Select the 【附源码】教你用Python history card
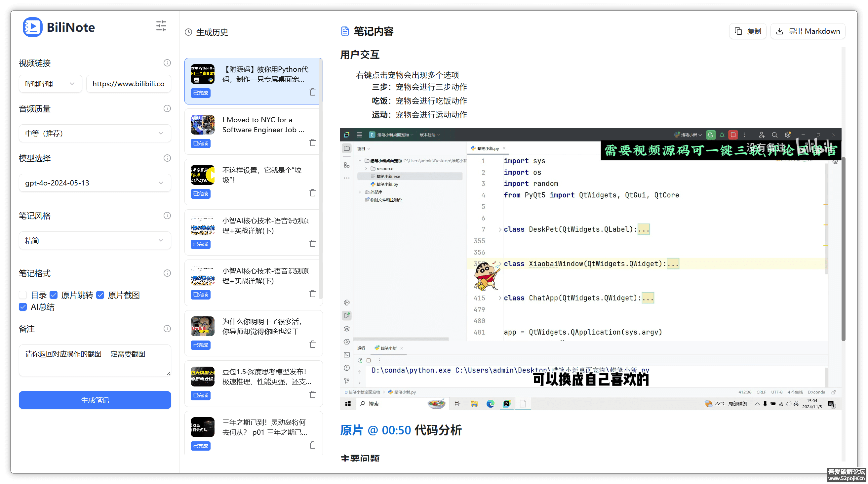The image size is (868, 484). click(254, 81)
